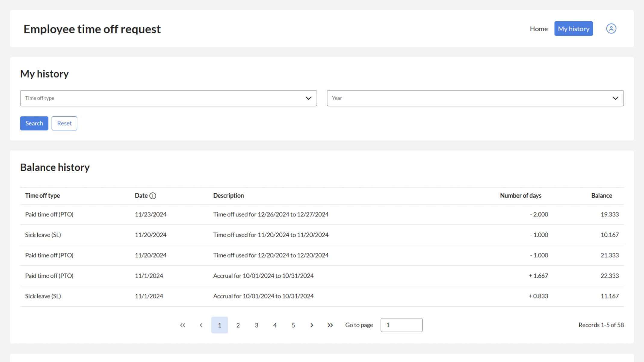This screenshot has height=362, width=644.
Task: Open the user profile icon
Action: coord(611,29)
